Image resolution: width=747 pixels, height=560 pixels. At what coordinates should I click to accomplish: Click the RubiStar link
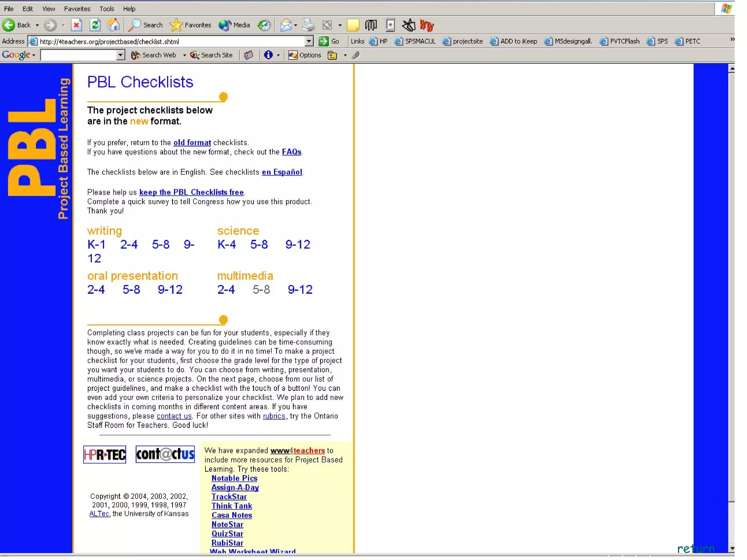tap(227, 543)
